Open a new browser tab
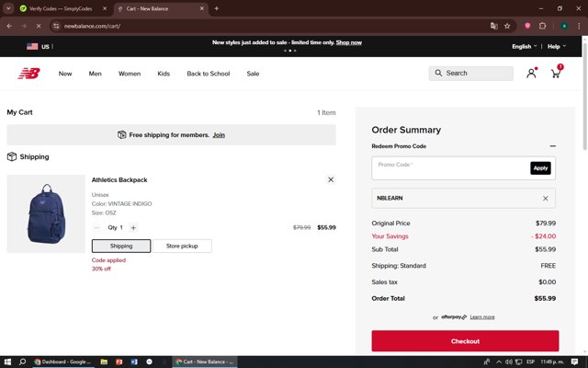 pos(217,8)
